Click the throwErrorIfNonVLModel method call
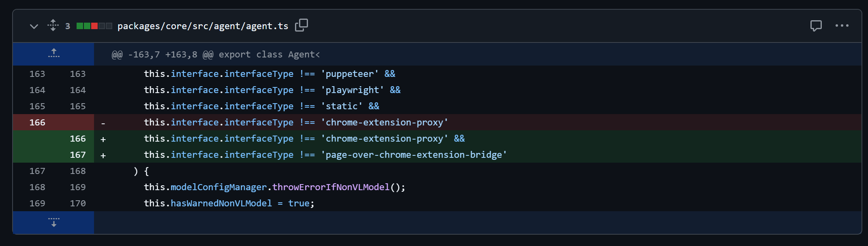 (x=331, y=187)
